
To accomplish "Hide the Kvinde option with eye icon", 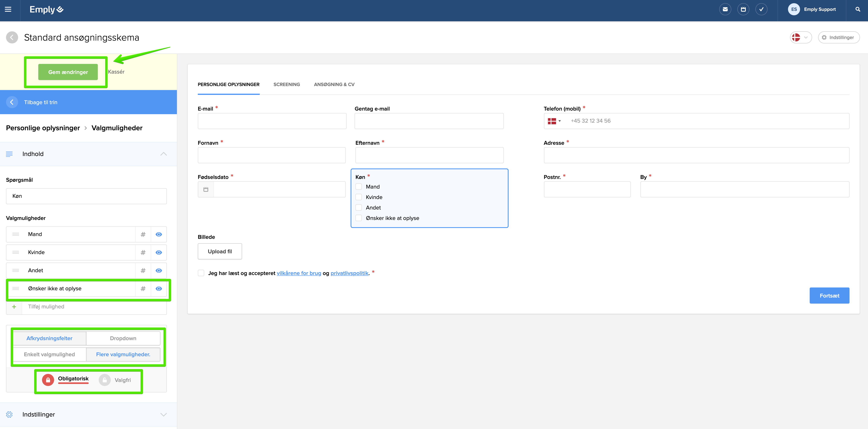I will coord(159,252).
